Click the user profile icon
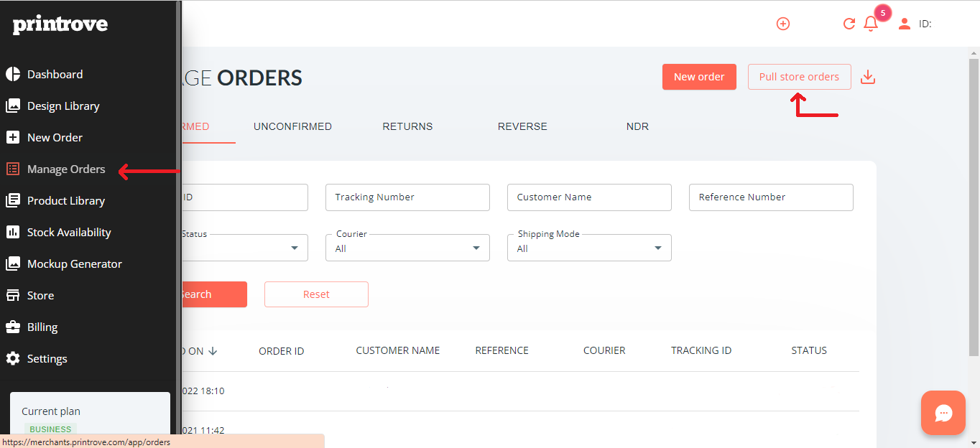980x448 pixels. click(x=905, y=24)
